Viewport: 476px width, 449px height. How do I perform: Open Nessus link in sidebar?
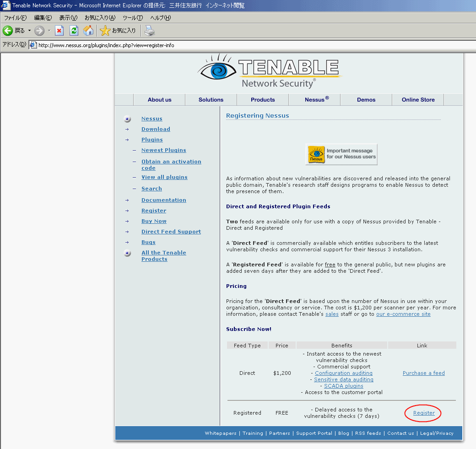pyautogui.click(x=152, y=119)
